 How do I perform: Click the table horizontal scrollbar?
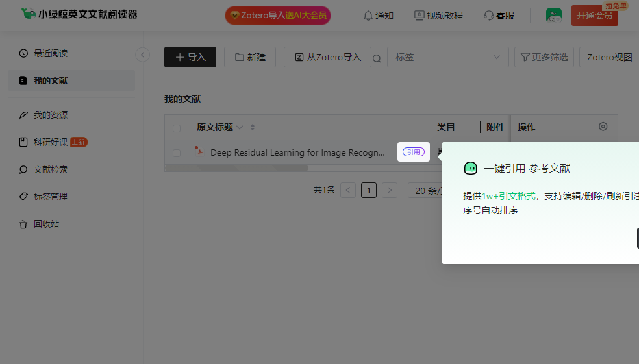point(236,168)
